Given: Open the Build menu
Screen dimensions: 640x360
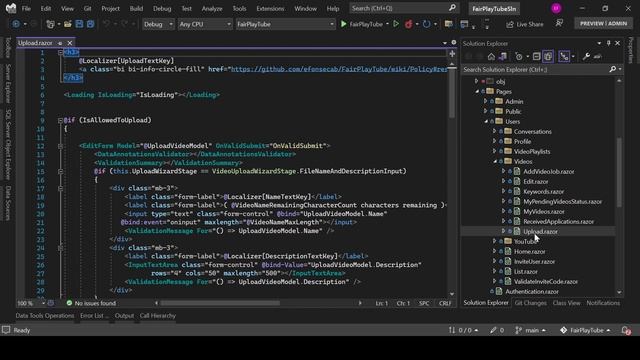Looking at the screenshot, I should 136,8.
